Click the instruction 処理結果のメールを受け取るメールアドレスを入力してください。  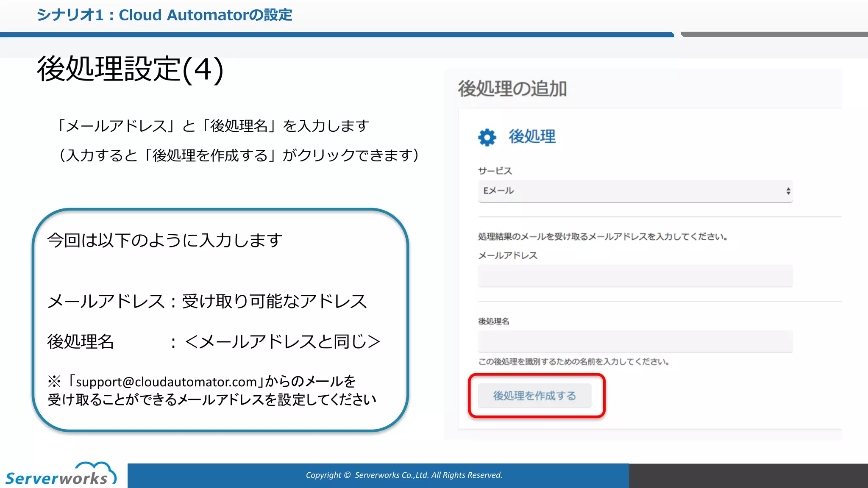point(603,236)
